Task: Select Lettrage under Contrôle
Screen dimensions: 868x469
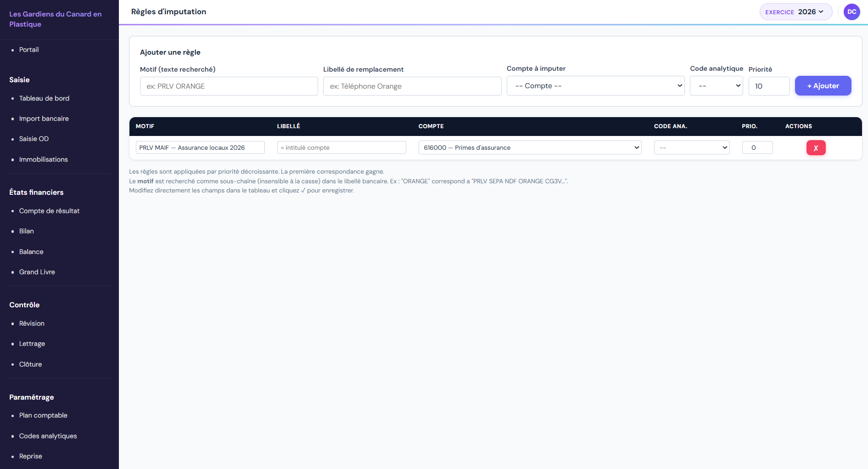Action: click(x=32, y=344)
